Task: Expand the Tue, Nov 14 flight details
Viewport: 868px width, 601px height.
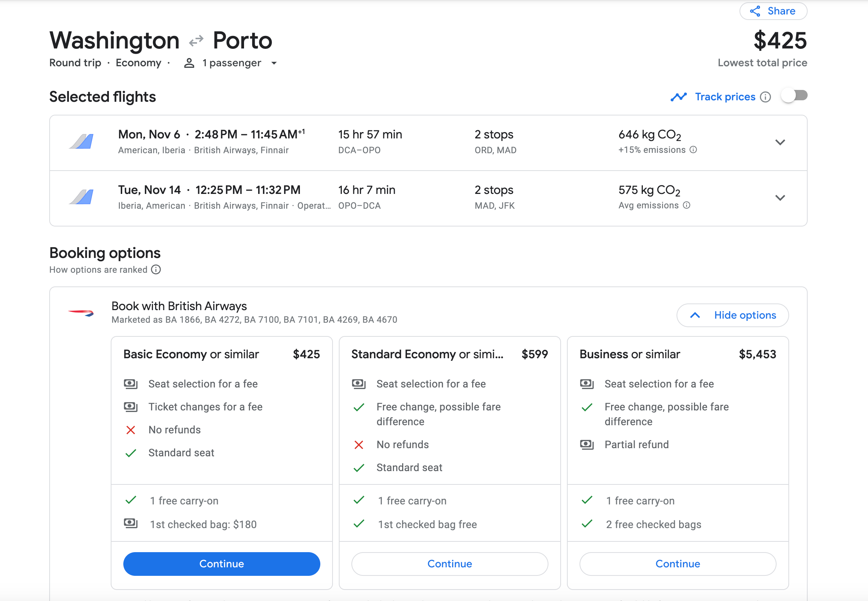Action: point(780,198)
